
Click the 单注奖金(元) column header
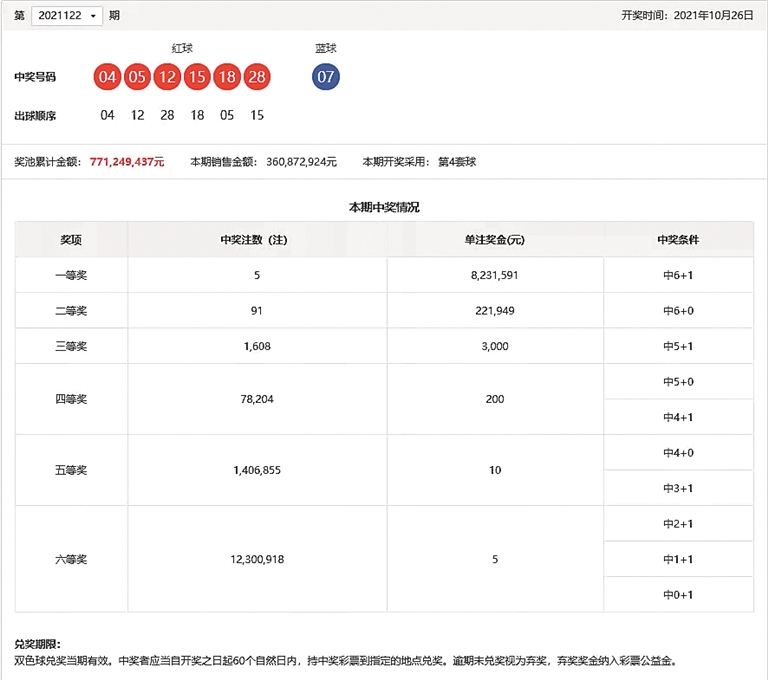pyautogui.click(x=495, y=240)
